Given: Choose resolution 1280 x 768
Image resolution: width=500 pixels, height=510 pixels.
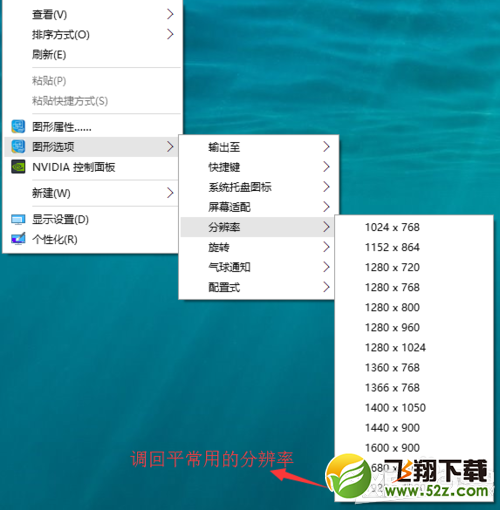Looking at the screenshot, I should click(414, 287).
